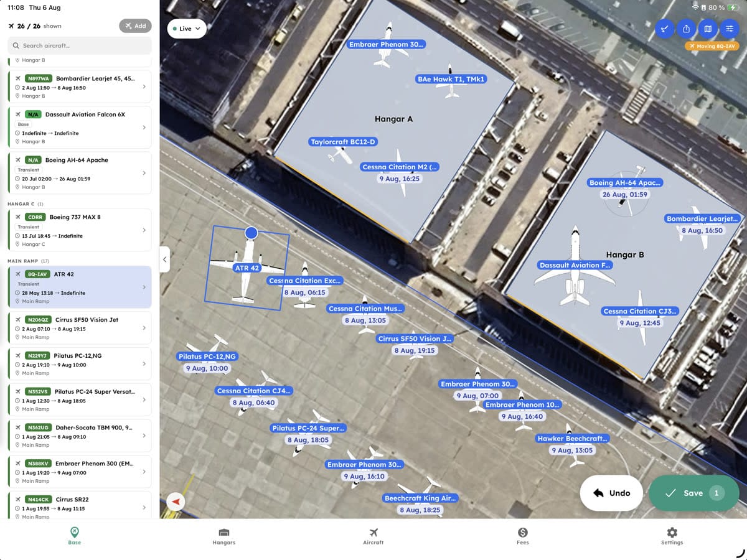Click the Hangar A name label

click(393, 119)
